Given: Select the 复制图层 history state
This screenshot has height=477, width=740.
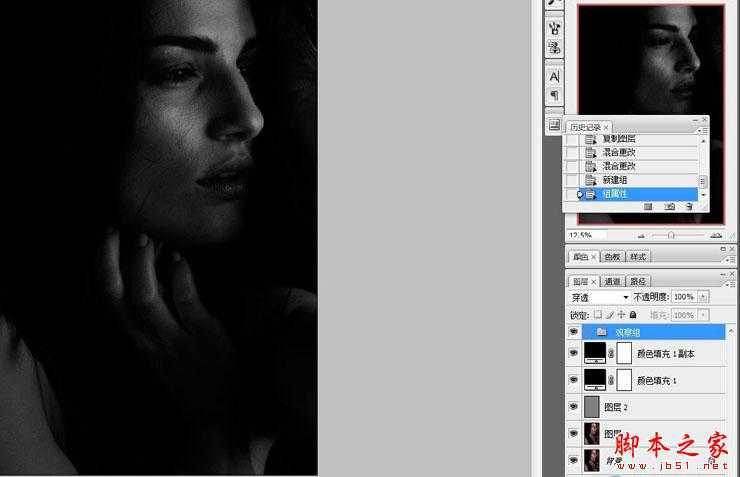Looking at the screenshot, I should point(638,139).
